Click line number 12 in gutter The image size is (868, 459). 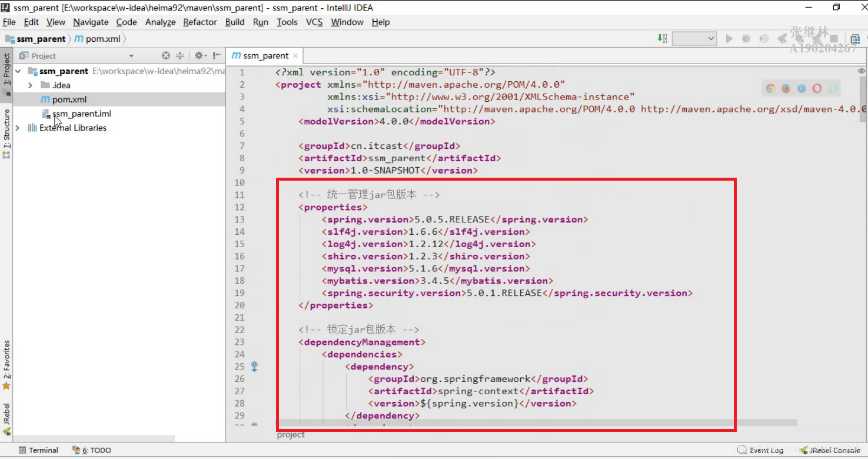240,207
